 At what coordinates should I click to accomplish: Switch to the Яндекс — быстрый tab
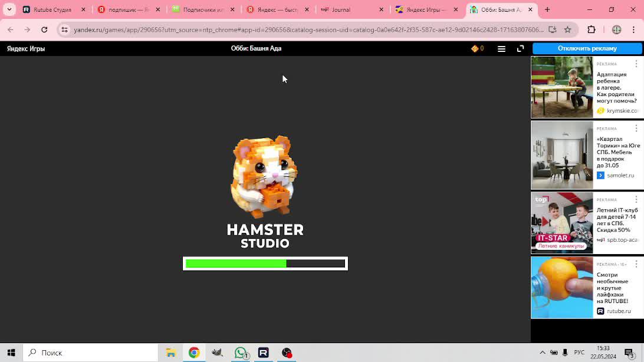pyautogui.click(x=277, y=9)
